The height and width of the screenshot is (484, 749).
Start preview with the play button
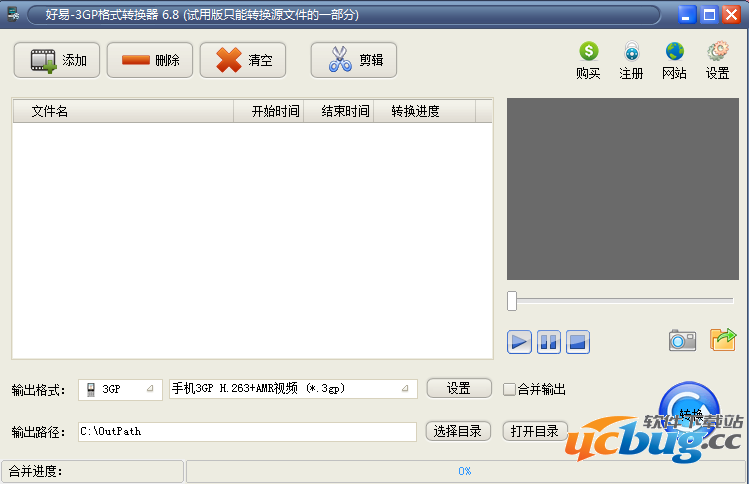(x=519, y=342)
